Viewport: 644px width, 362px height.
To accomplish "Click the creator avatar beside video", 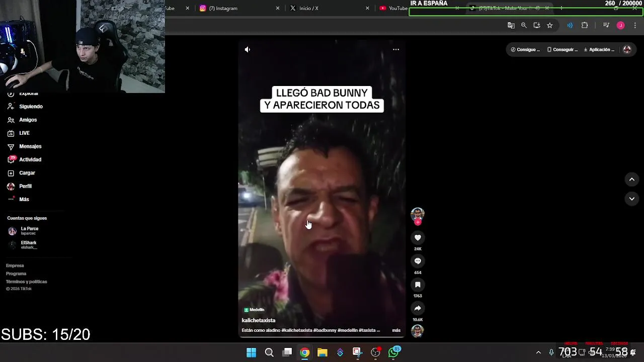I will 418,214.
